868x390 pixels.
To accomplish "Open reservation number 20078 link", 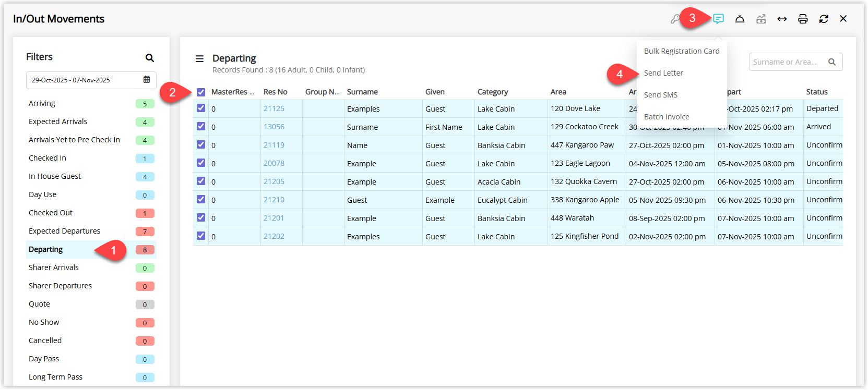I will point(274,163).
